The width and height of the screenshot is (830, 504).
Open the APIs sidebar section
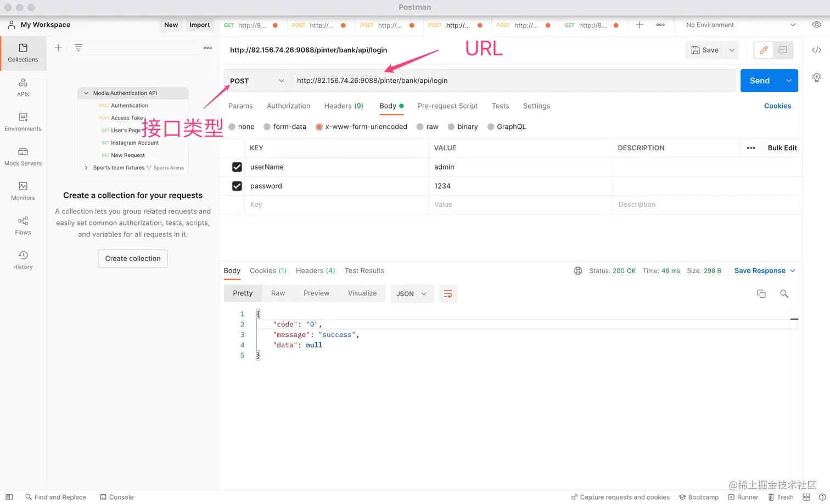23,87
